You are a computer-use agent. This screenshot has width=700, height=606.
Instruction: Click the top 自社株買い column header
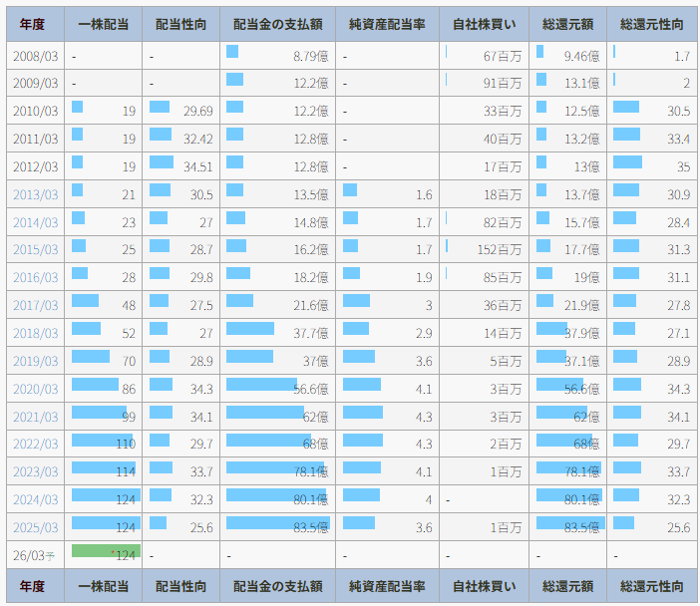point(484,25)
